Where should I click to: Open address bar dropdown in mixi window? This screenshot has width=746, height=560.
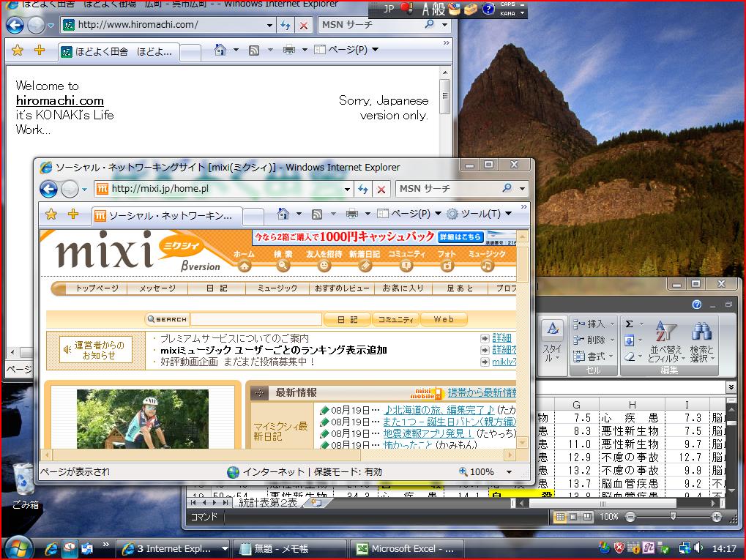click(x=347, y=189)
